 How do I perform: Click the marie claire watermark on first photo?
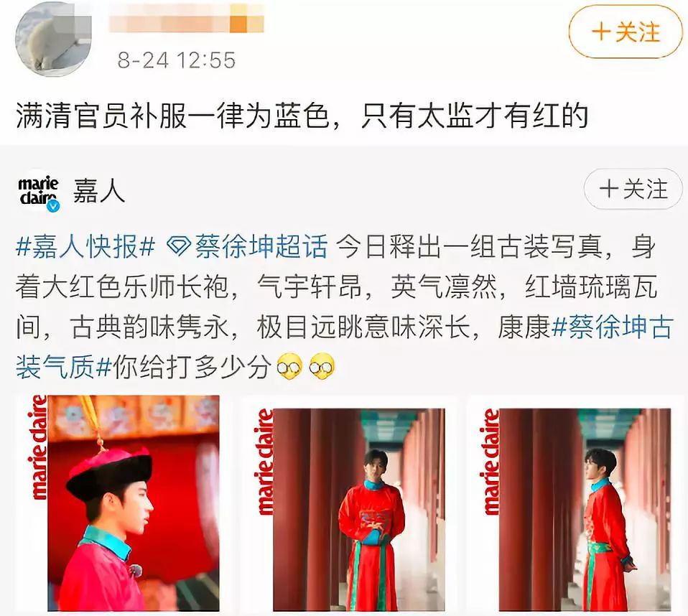(x=39, y=447)
